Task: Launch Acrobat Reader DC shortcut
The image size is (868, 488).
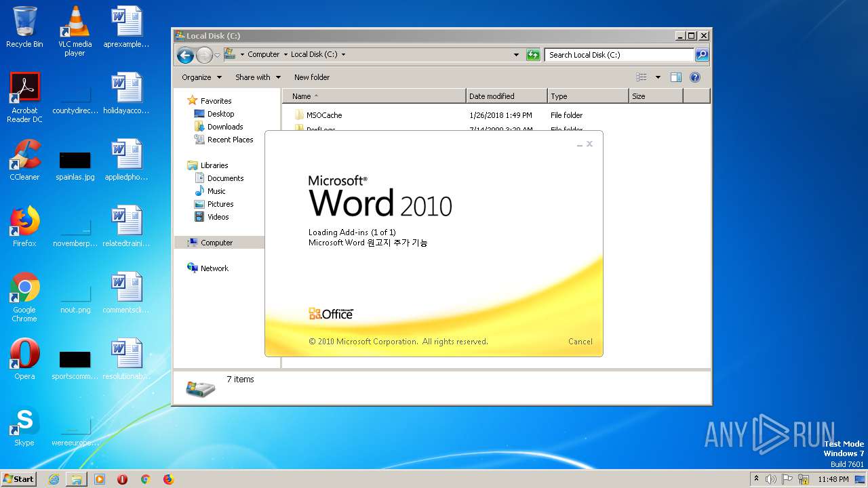Action: [x=24, y=97]
